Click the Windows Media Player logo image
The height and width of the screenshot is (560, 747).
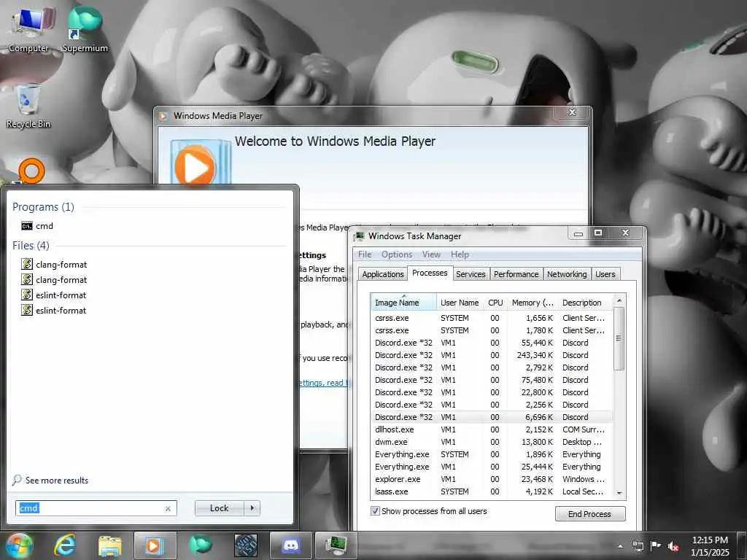coord(200,163)
